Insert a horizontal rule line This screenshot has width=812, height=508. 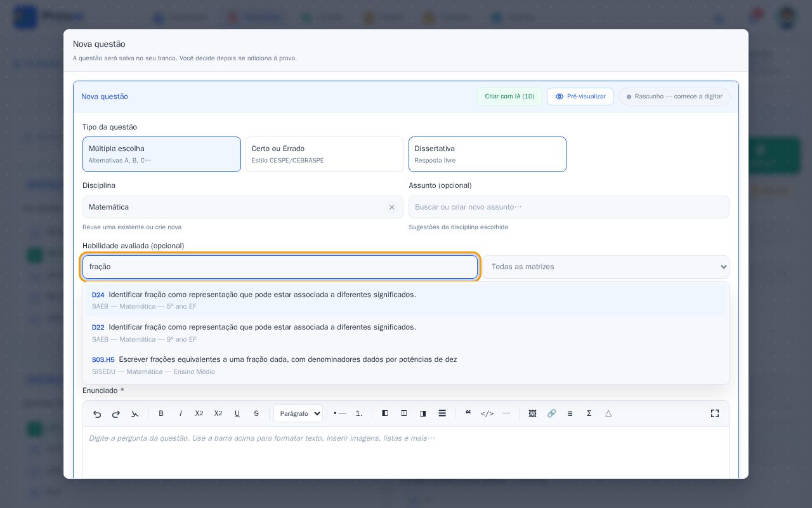point(506,413)
